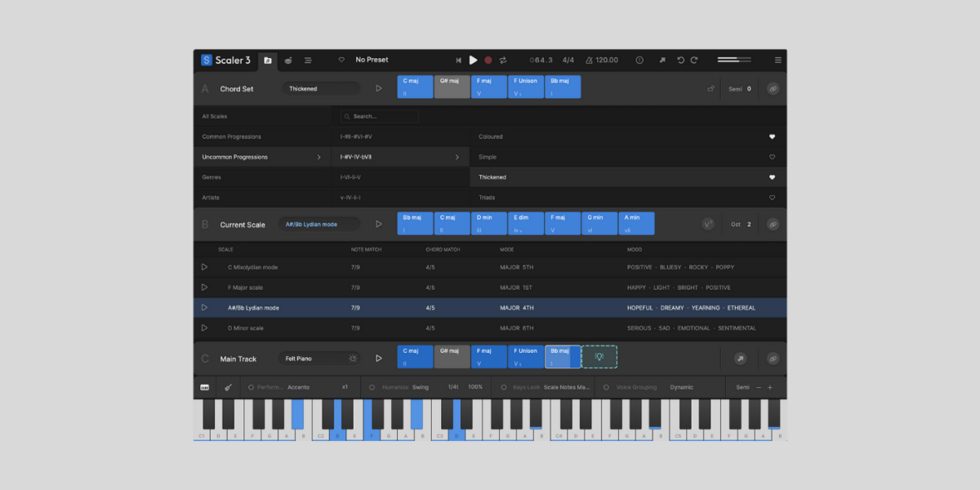Play the A#/Bb Lydian mode scale row

point(204,308)
